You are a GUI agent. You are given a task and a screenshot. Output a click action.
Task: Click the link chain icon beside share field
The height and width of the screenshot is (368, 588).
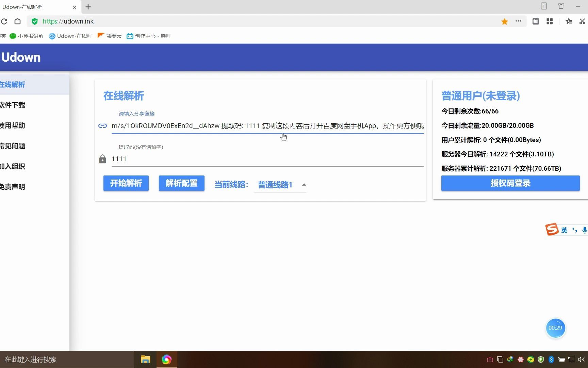coord(102,126)
